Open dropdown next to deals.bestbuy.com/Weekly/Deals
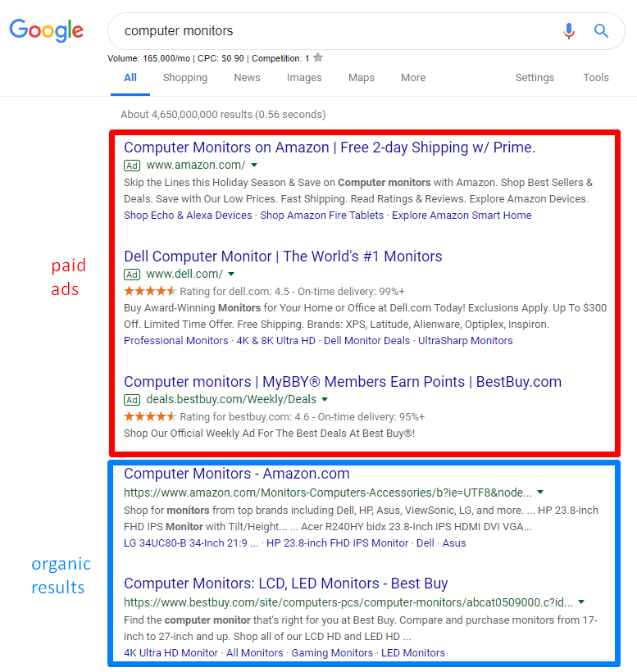The width and height of the screenshot is (637, 672). click(x=325, y=399)
